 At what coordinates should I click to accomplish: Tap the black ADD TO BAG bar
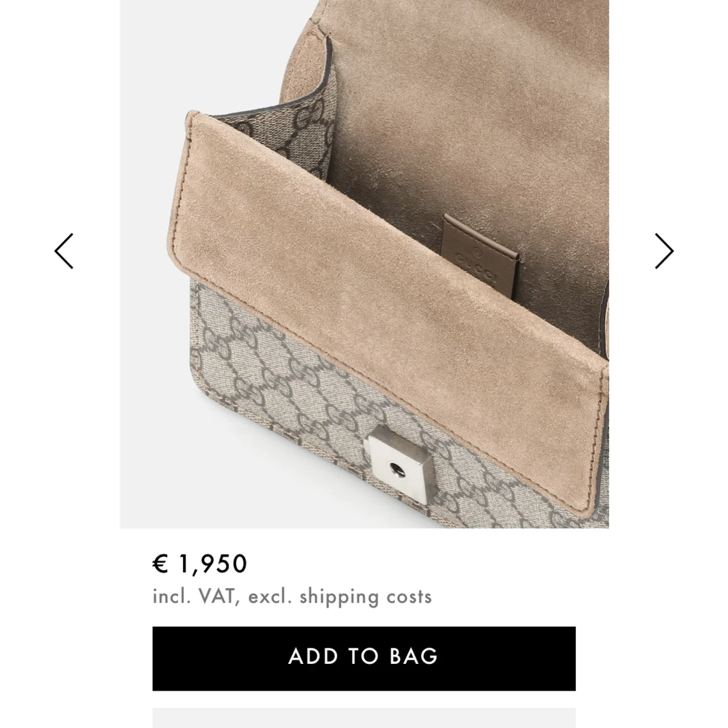(x=364, y=658)
